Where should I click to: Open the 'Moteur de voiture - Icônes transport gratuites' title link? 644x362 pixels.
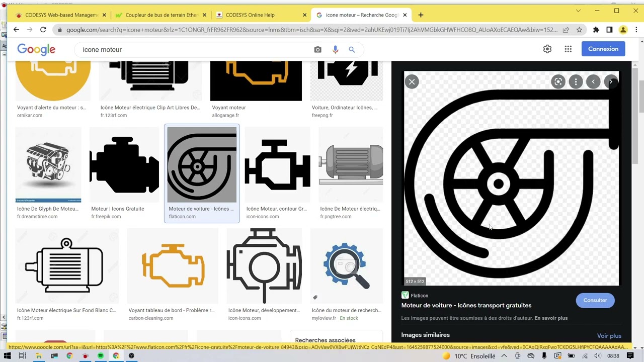click(466, 305)
